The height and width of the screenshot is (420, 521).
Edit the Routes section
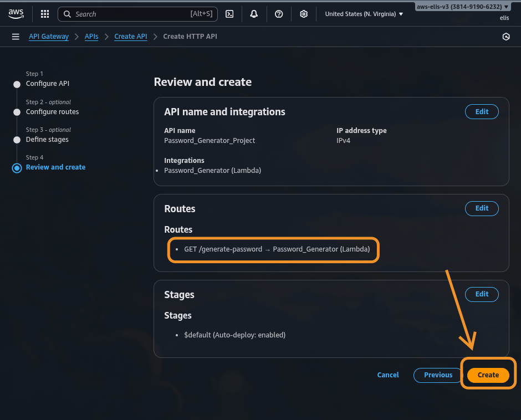(x=482, y=208)
